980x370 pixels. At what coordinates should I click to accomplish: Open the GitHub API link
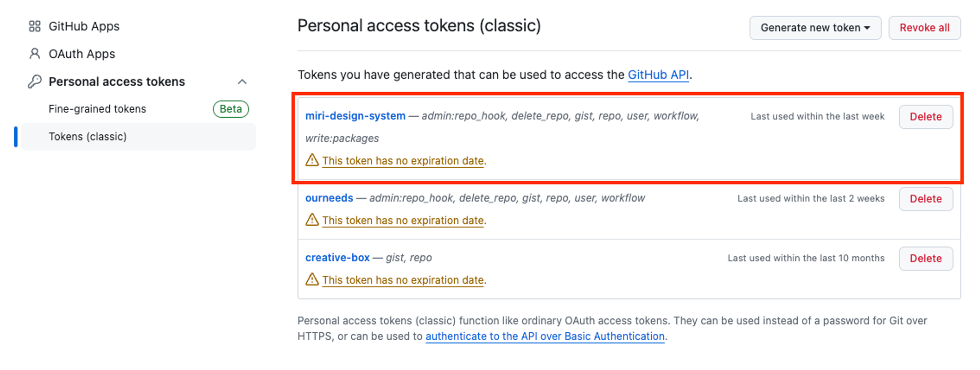tap(659, 75)
